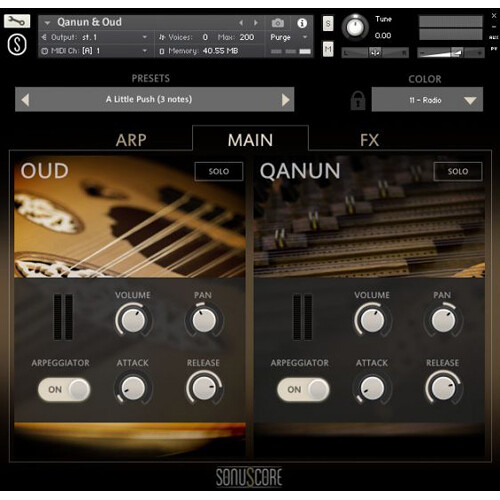Go to next instrument with right arrow
This screenshot has height=500, width=500.
(x=256, y=23)
